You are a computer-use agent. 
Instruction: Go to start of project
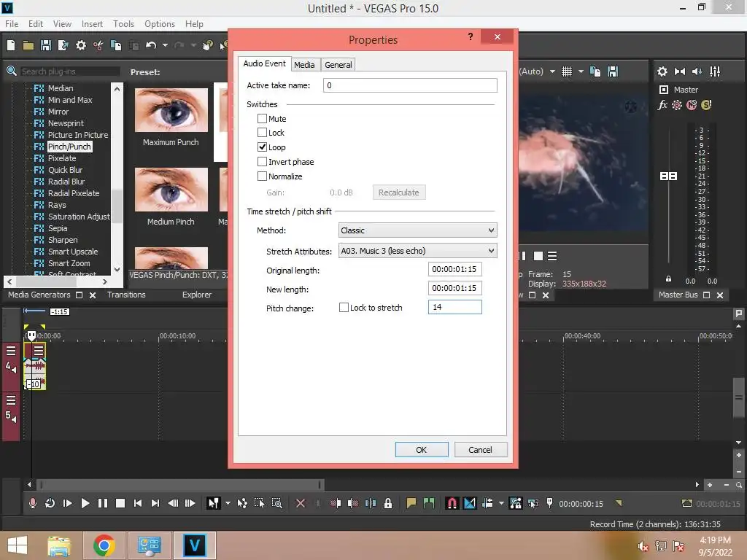(138, 503)
